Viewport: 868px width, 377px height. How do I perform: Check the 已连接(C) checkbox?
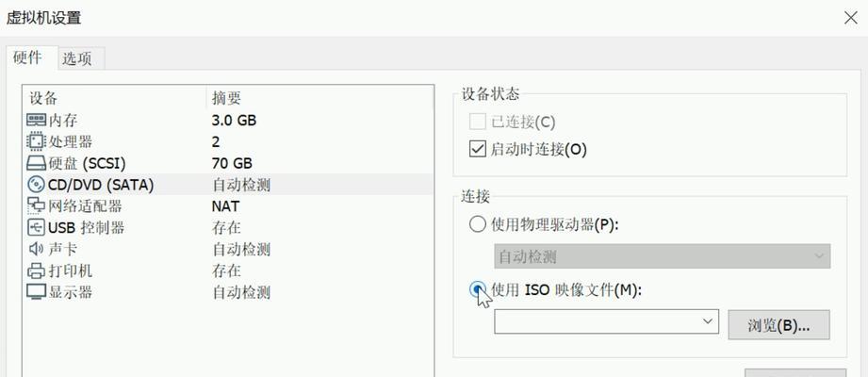[477, 122]
